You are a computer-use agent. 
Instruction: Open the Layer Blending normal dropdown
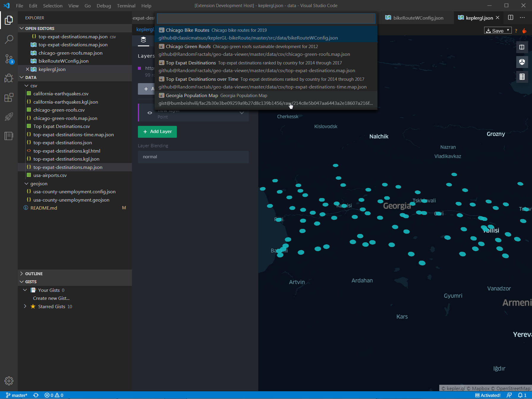click(193, 157)
